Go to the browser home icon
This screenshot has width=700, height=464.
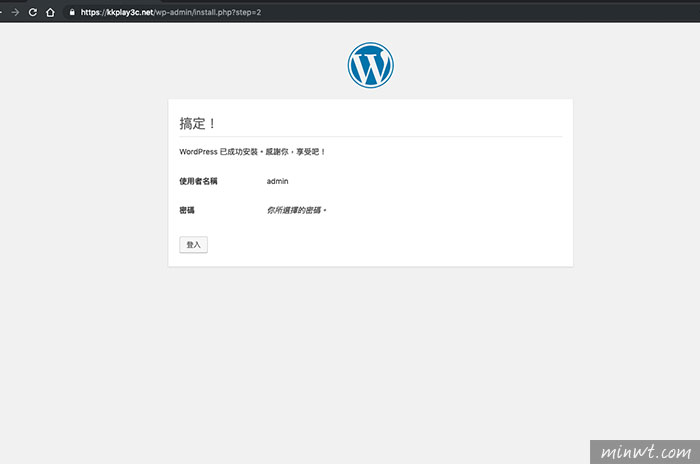click(x=50, y=12)
